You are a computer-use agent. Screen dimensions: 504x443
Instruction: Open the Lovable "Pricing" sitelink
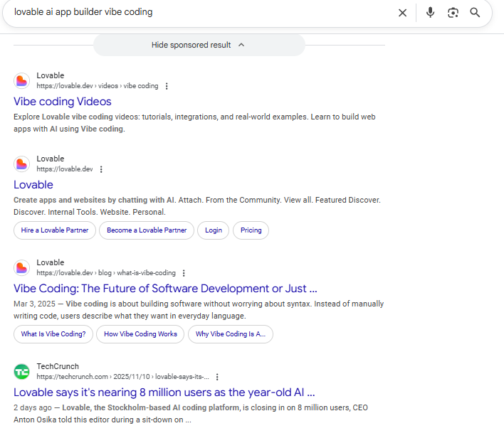(x=251, y=230)
